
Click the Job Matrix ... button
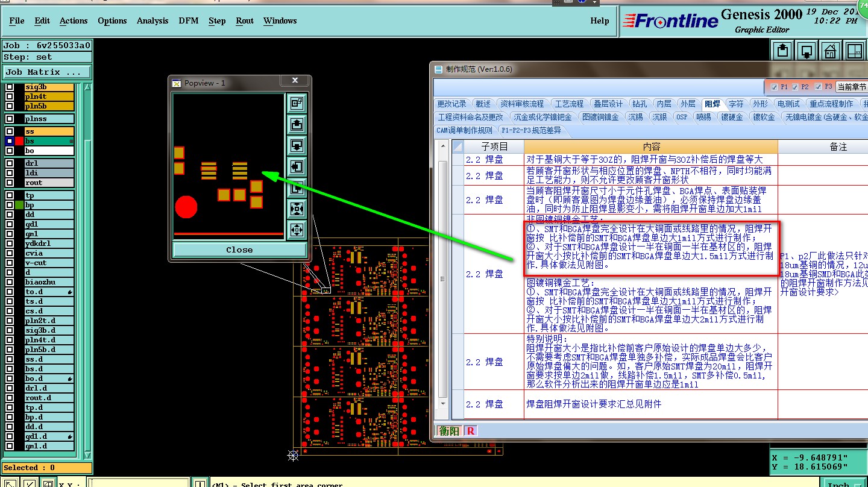[47, 72]
